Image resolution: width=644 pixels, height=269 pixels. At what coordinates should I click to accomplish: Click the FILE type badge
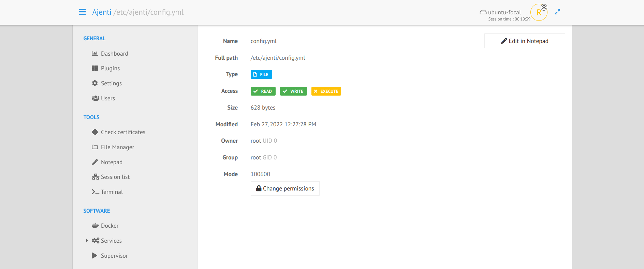(261, 74)
